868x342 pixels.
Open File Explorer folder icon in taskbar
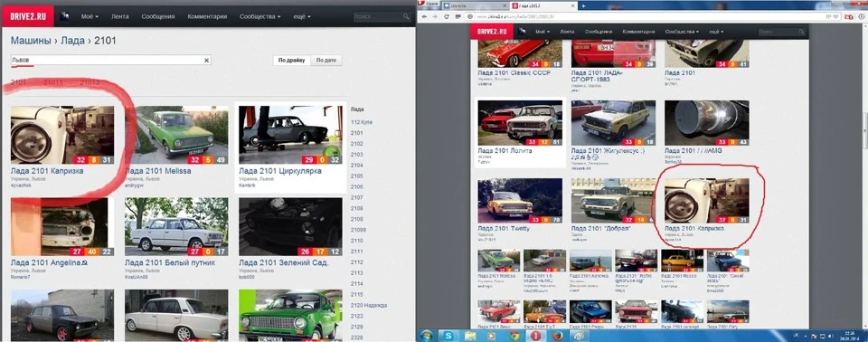(x=470, y=336)
